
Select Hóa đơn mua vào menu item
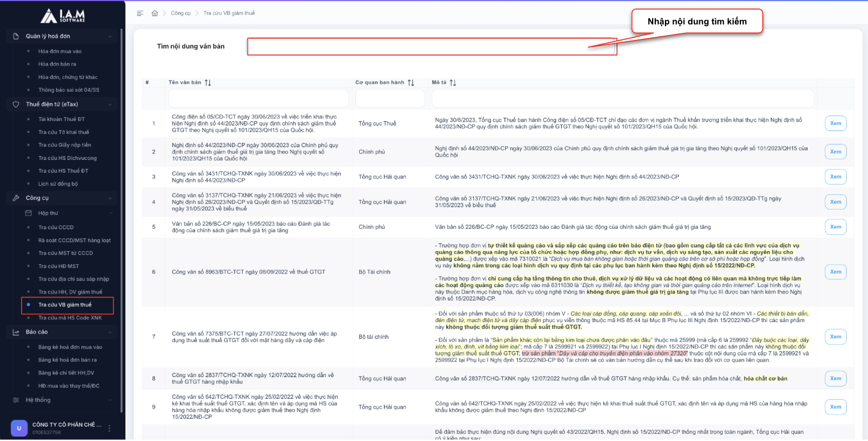point(59,52)
